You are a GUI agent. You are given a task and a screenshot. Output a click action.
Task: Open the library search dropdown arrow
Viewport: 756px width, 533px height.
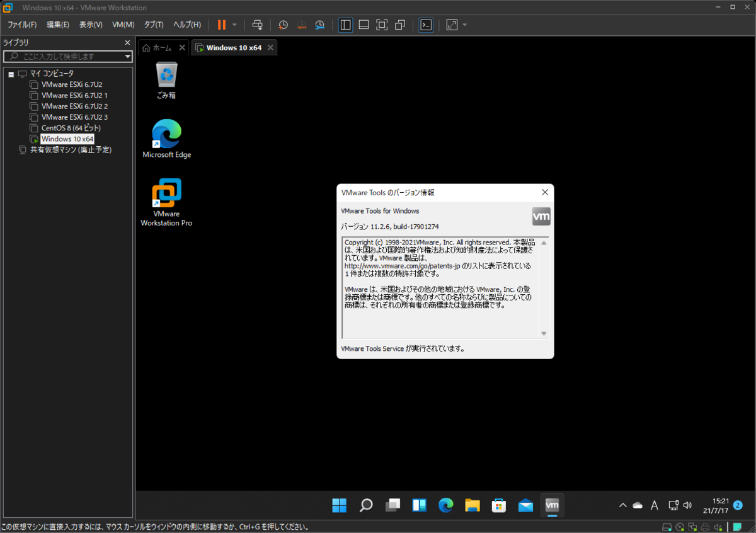[x=128, y=56]
